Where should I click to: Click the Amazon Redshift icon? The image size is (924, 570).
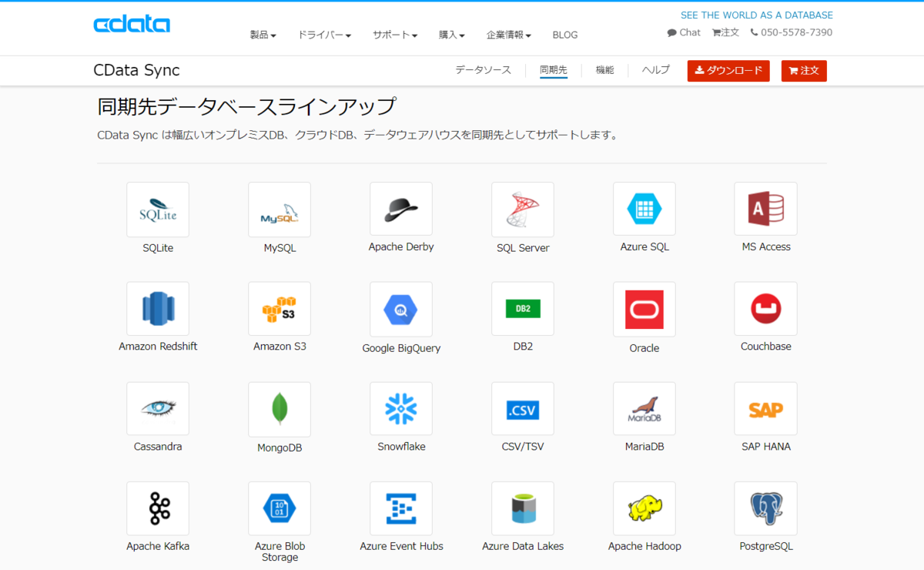click(x=158, y=308)
